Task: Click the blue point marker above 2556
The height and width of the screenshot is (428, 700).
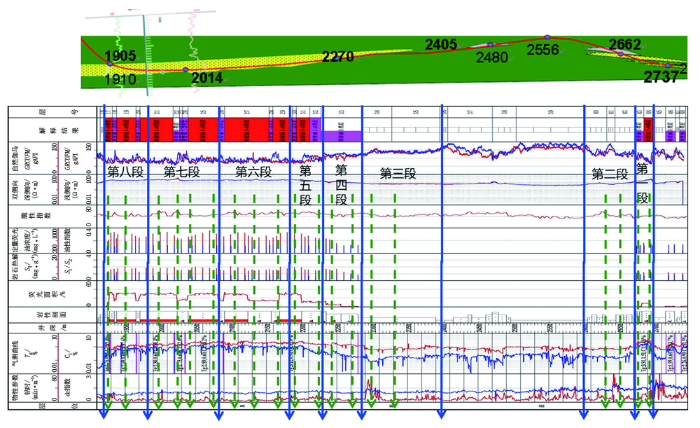Action: (x=547, y=37)
